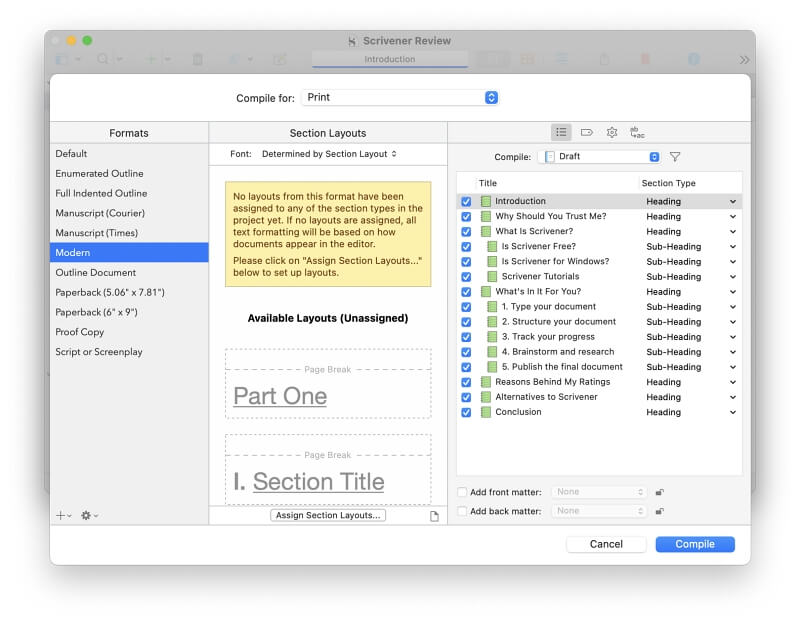Image resolution: width=800 pixels, height=624 pixels.
Task: Click the toolbar overflow chevrons in Scrivener Review
Action: pos(744,60)
